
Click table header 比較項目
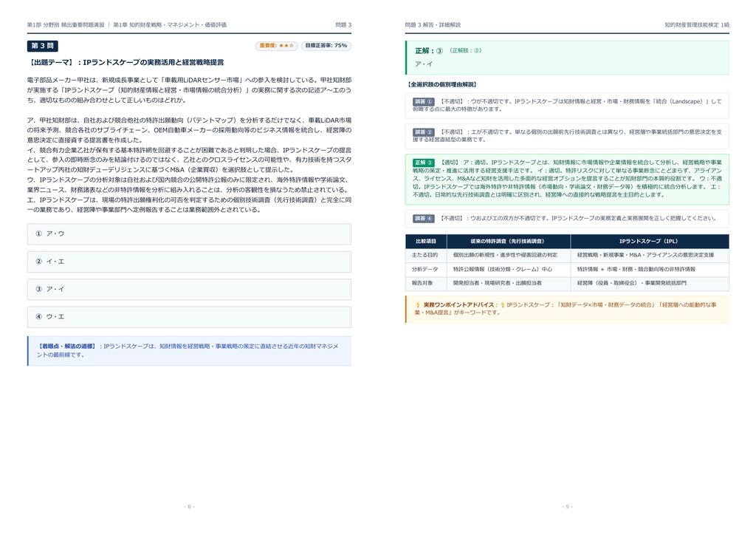click(x=426, y=241)
